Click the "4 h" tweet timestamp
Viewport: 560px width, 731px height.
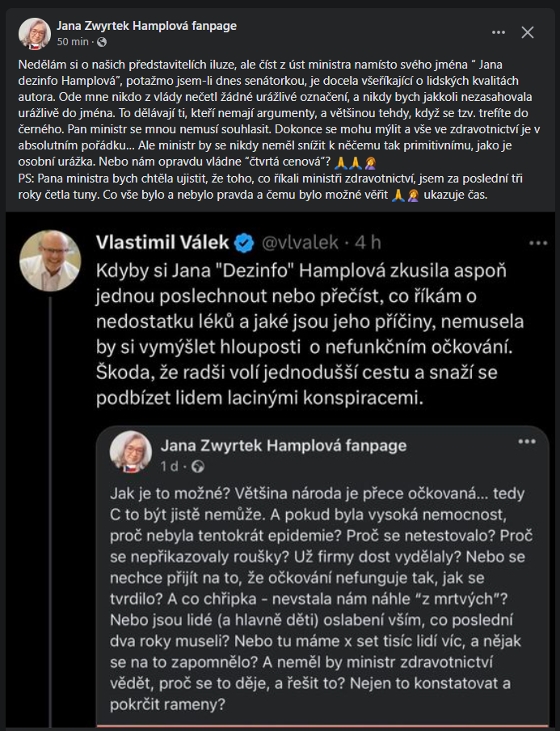pos(369,242)
